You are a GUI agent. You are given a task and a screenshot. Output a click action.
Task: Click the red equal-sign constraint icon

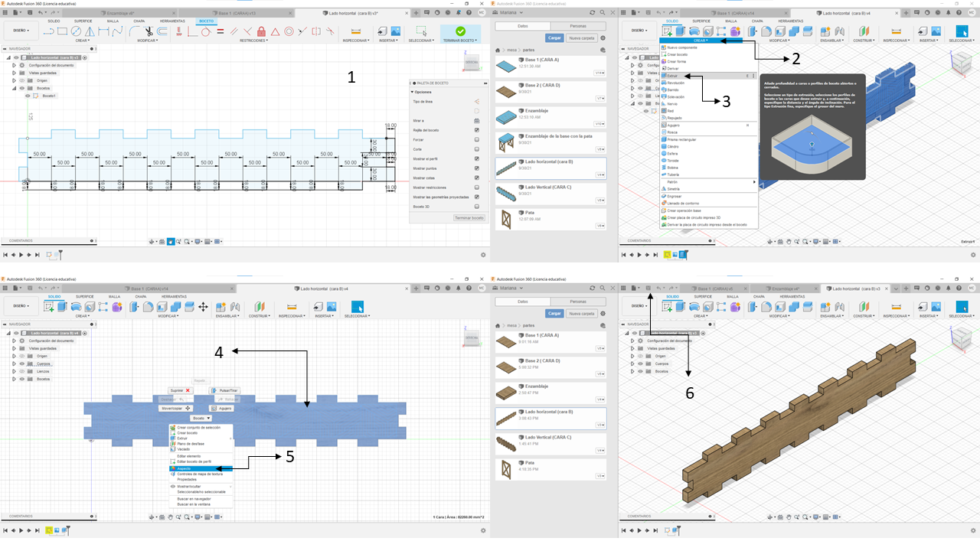coord(220,31)
